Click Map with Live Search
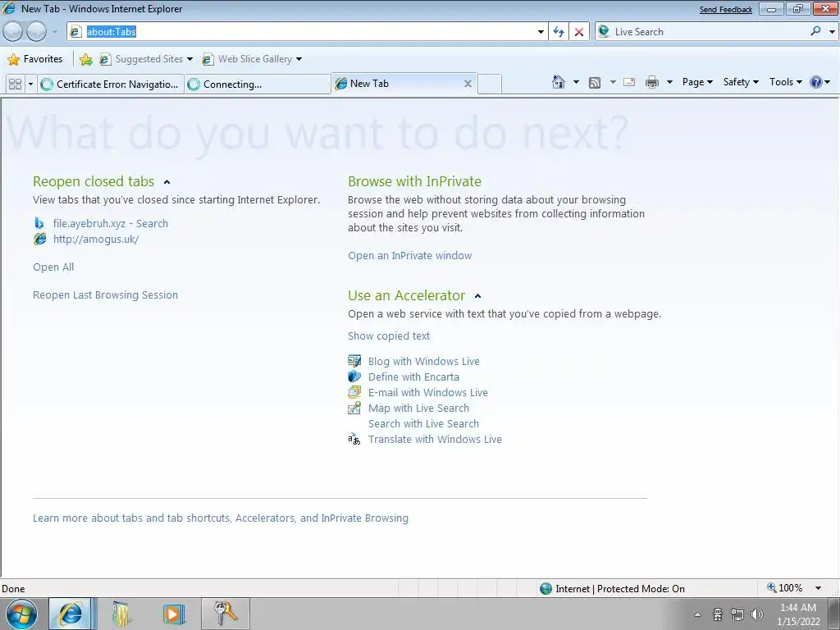 point(418,408)
